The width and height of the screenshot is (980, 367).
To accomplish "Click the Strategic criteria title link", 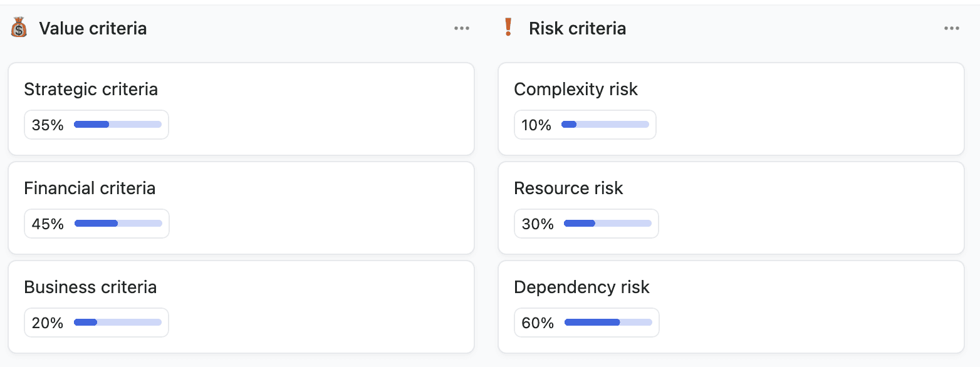I will pos(91,89).
